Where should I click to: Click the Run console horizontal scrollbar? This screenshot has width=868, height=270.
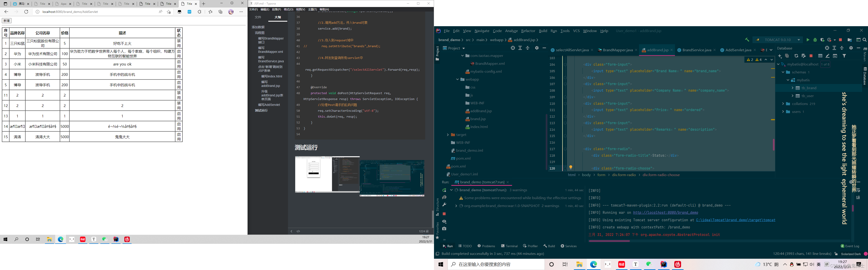pos(609,241)
